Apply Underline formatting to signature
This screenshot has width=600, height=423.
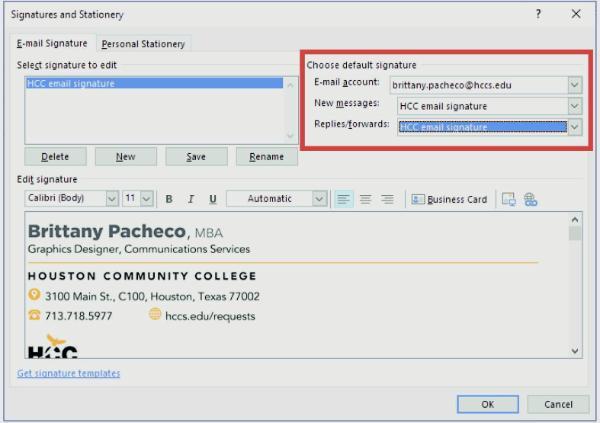(x=213, y=199)
